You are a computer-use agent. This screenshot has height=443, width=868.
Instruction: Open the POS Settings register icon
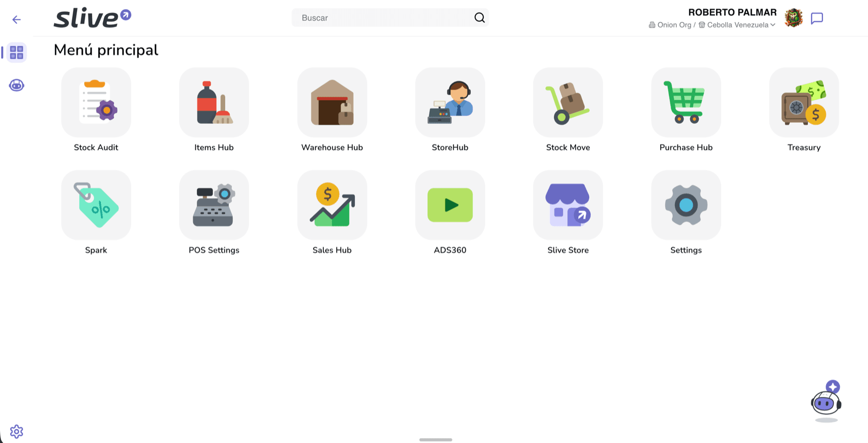pos(214,205)
